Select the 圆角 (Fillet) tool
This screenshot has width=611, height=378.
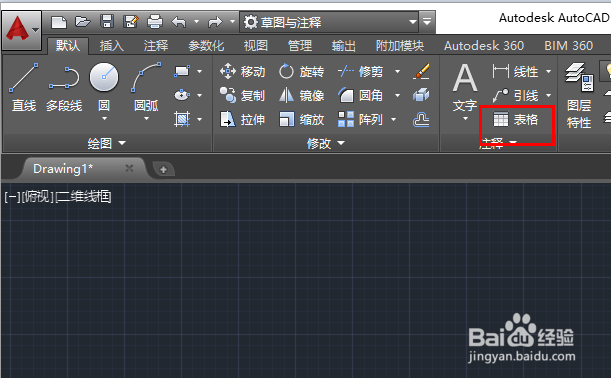[360, 95]
